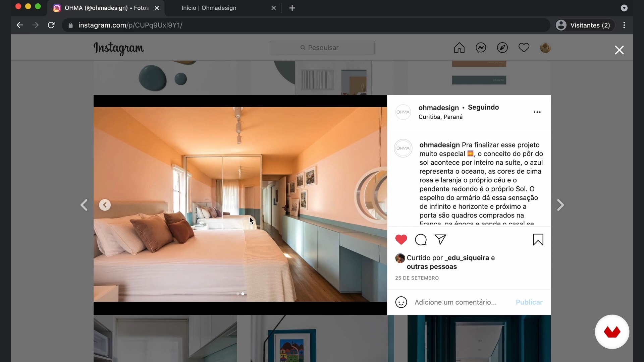Image resolution: width=644 pixels, height=362 pixels.
Task: Open the emoji picker smiley icon
Action: point(401,302)
